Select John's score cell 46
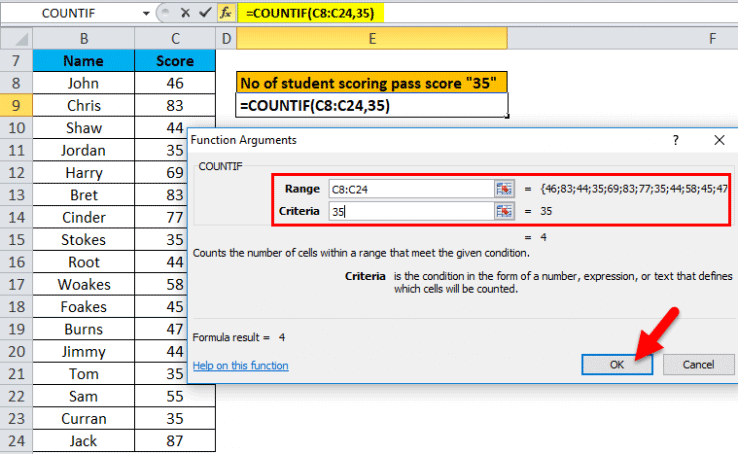The width and height of the screenshot is (738, 454). pyautogui.click(x=175, y=83)
